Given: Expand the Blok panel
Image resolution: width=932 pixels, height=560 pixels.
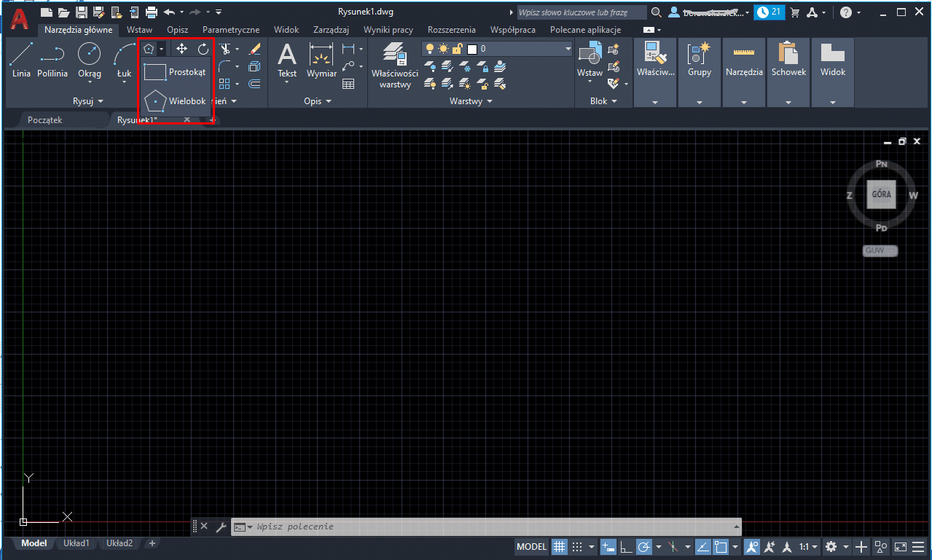Looking at the screenshot, I should tap(603, 101).
